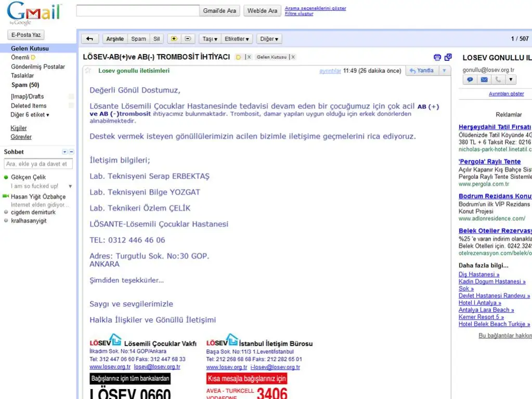The width and height of the screenshot is (532, 399).
Task: Click Ayrıntıları göster under the sender
Action: pyautogui.click(x=506, y=94)
